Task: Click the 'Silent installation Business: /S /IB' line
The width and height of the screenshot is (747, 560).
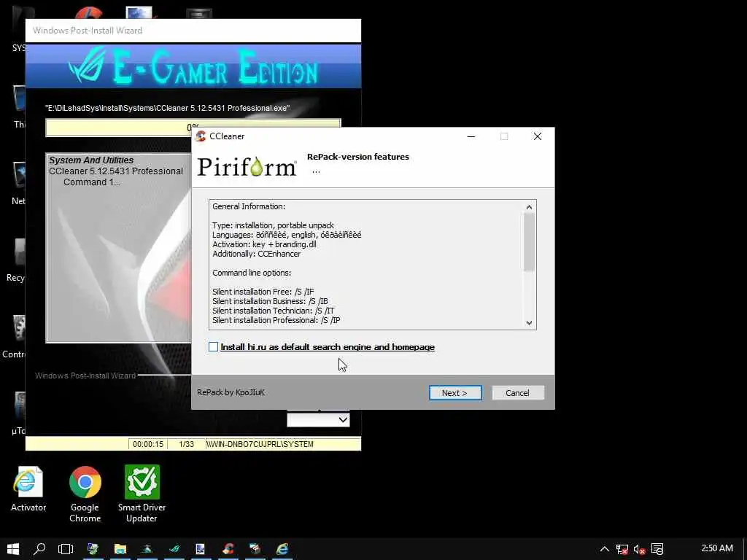Action: tap(270, 301)
